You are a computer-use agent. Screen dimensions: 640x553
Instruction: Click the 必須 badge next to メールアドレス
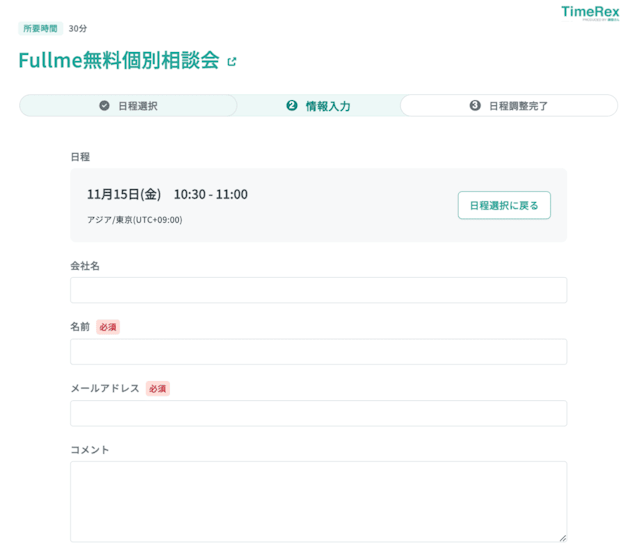click(x=158, y=389)
